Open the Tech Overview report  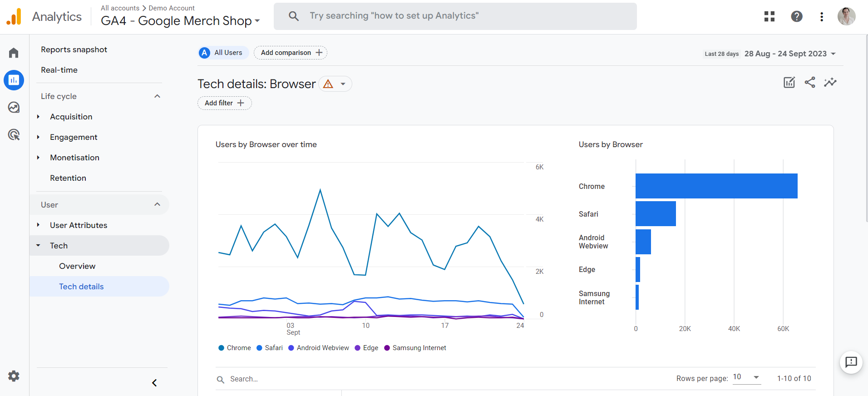tap(77, 266)
